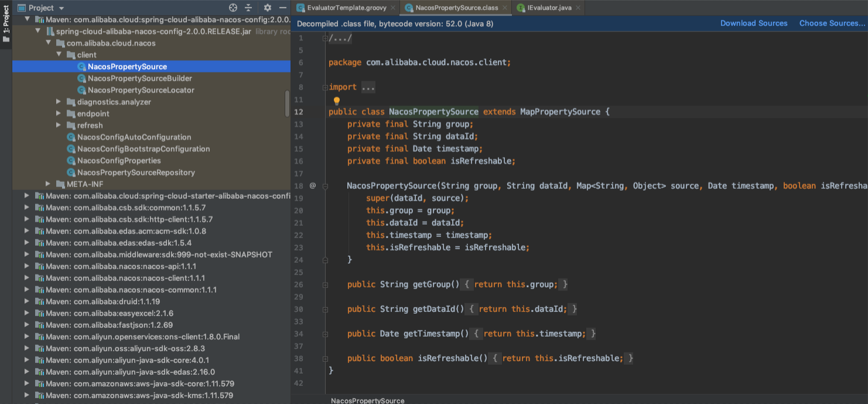Viewport: 868px width, 404px height.
Task: Click the Select Opened File crosshair icon
Action: (233, 8)
